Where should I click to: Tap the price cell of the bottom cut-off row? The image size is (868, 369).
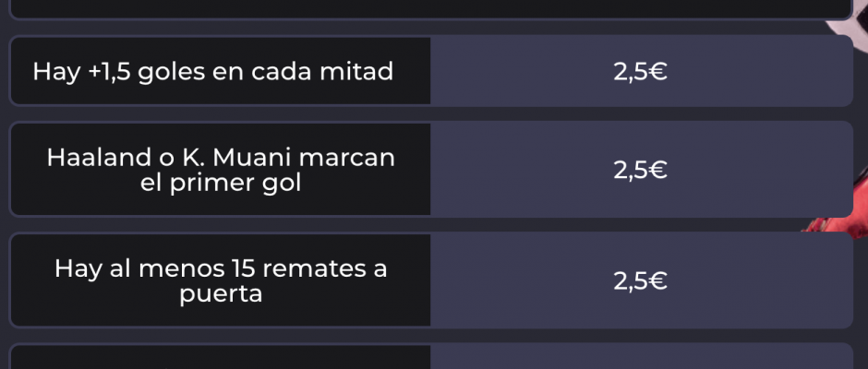(640, 358)
